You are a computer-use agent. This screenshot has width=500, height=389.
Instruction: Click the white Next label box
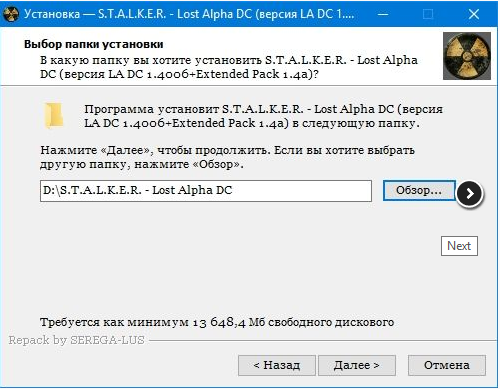(x=459, y=246)
